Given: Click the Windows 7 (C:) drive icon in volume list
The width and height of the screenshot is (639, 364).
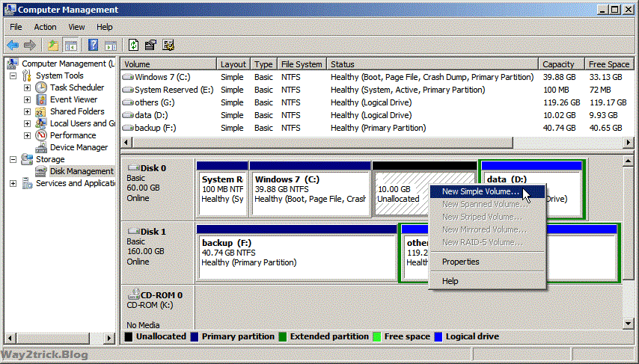Looking at the screenshot, I should [128, 77].
